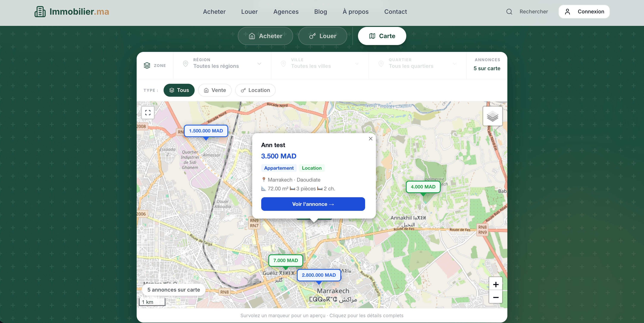Close the Ann test property popup
The height and width of the screenshot is (323, 644).
[370, 139]
